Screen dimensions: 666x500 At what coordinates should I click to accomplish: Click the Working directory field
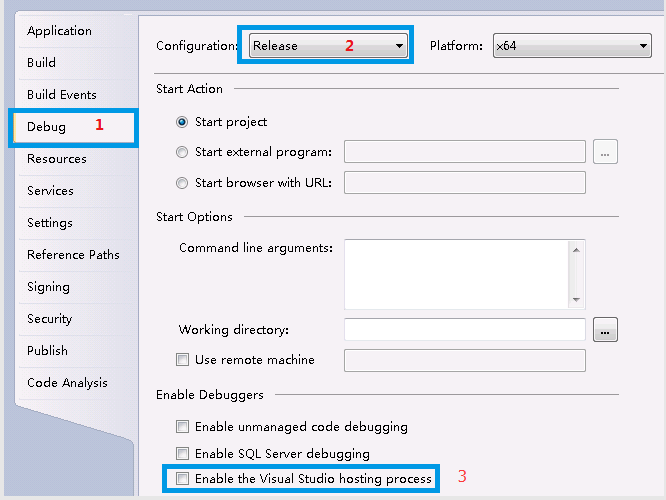click(x=465, y=329)
